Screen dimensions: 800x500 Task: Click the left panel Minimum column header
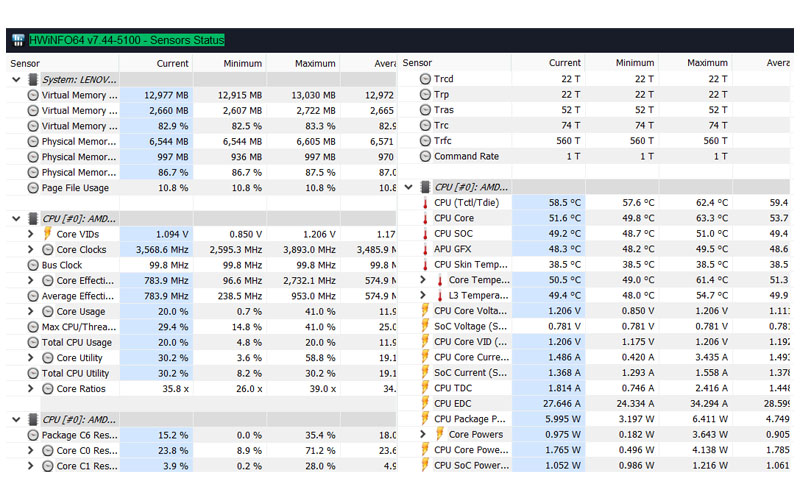[x=230, y=63]
